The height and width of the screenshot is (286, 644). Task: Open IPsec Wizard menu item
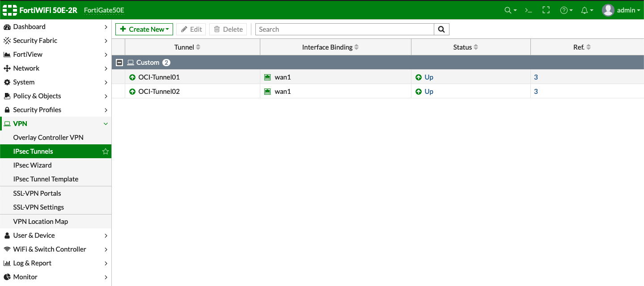[33, 165]
